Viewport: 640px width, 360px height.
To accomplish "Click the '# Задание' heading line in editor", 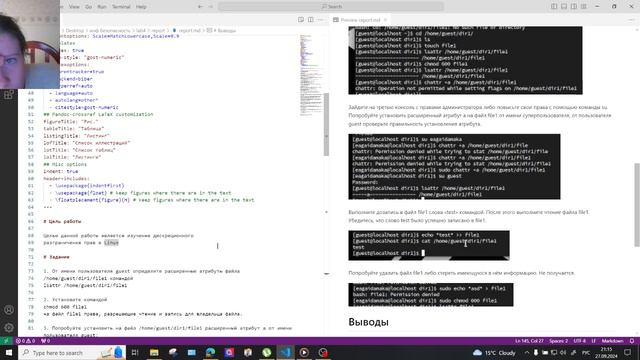I will click(x=56, y=257).
